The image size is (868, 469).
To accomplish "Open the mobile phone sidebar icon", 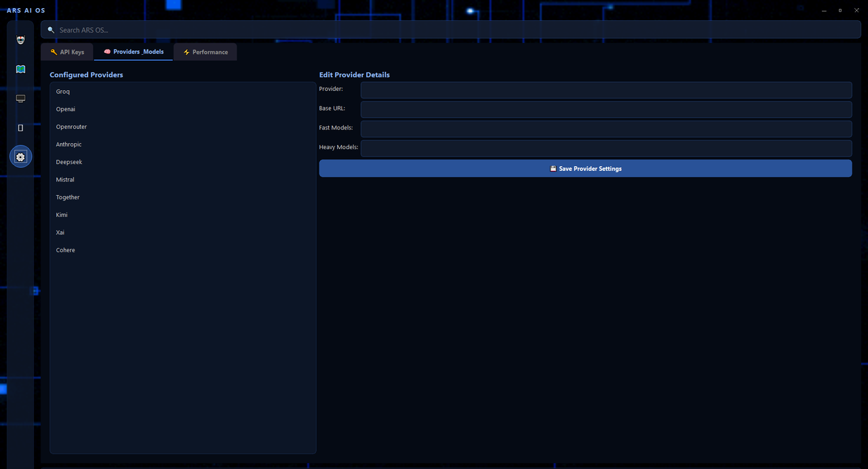I will pos(20,127).
